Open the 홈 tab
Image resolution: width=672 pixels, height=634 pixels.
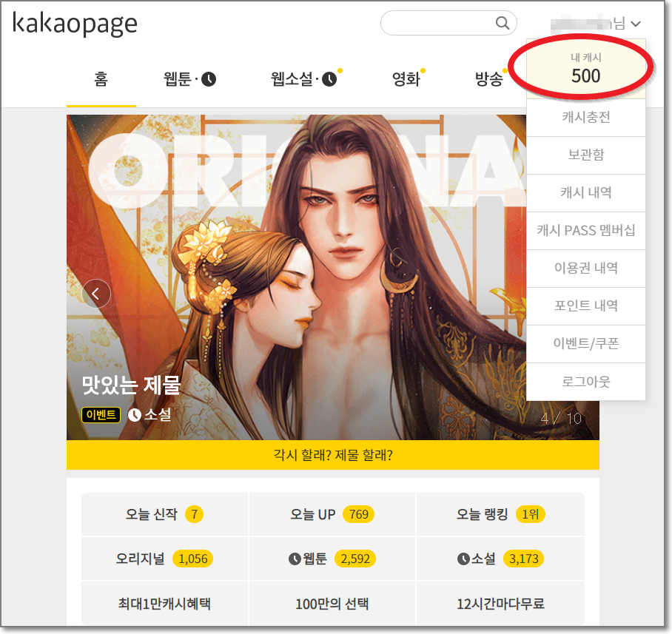(x=101, y=79)
